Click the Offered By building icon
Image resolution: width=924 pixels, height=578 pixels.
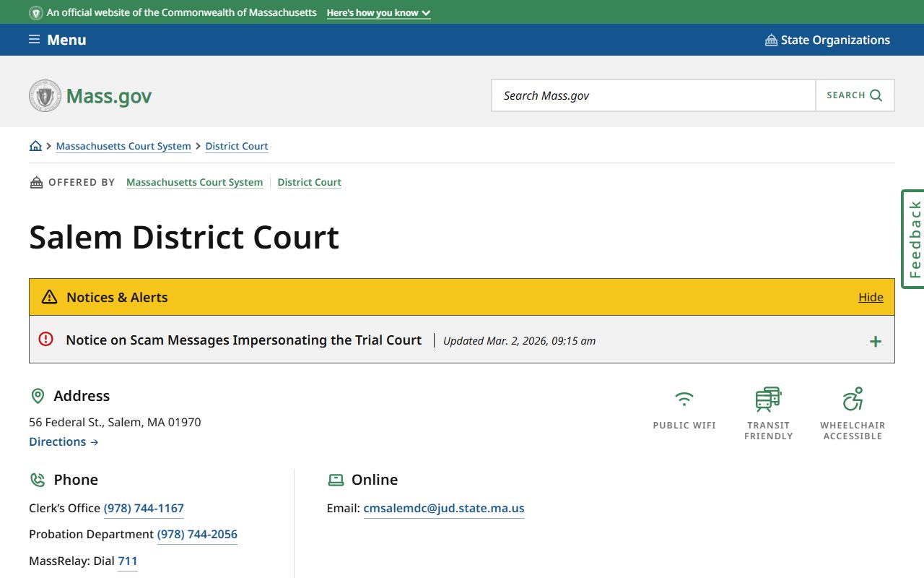[36, 182]
